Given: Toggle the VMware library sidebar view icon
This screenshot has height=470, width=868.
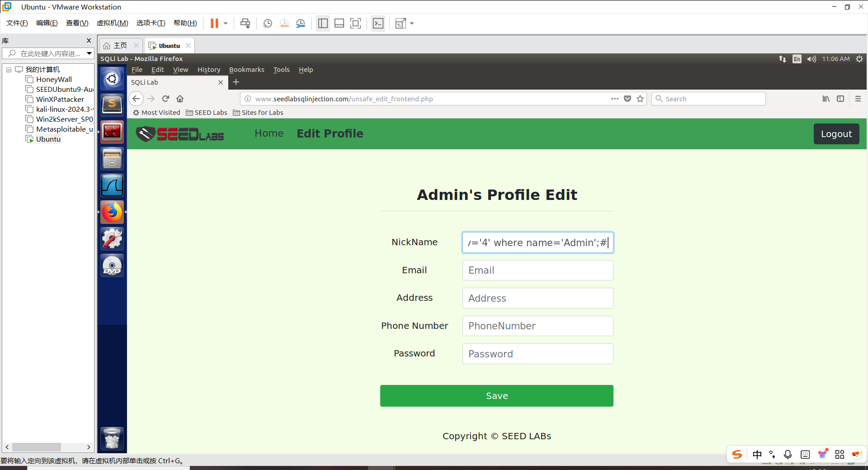Looking at the screenshot, I should click(x=323, y=24).
